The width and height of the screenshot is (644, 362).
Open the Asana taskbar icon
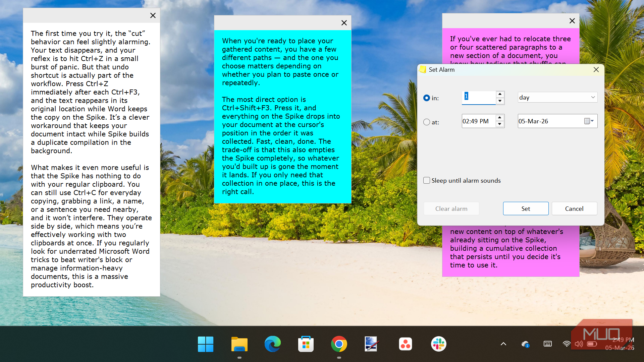[405, 344]
